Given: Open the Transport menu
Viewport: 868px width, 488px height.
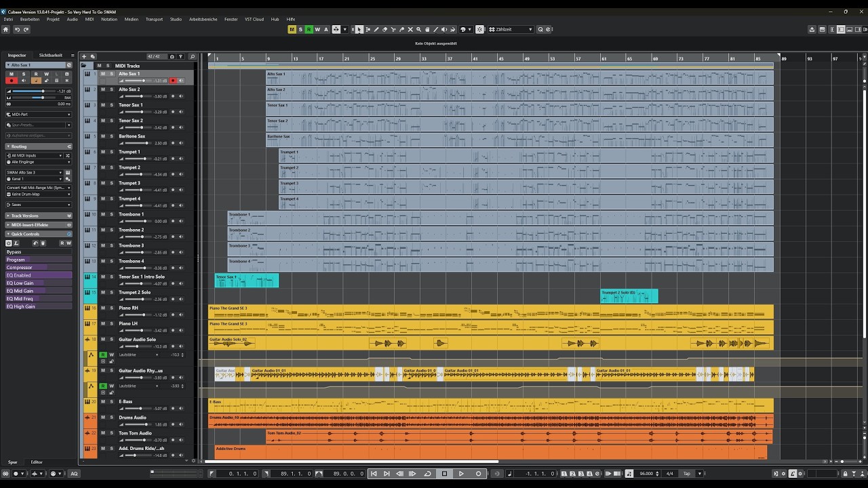Looking at the screenshot, I should [154, 19].
